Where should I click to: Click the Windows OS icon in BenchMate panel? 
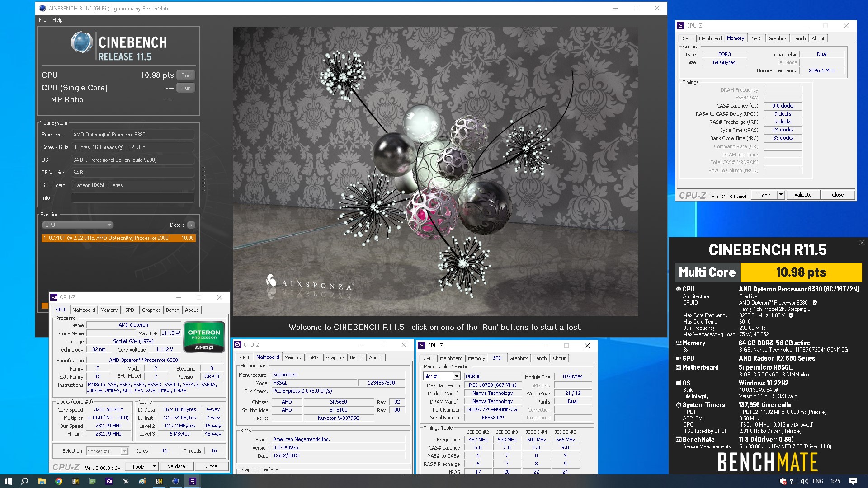pyautogui.click(x=679, y=383)
